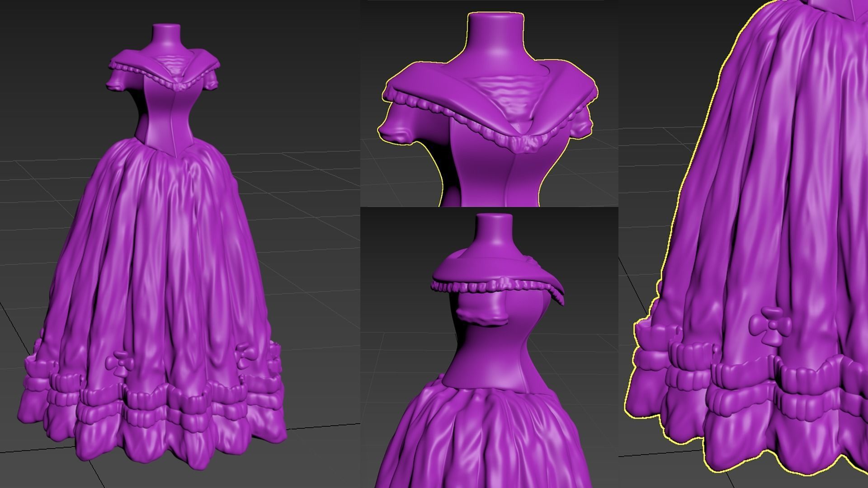Viewport: 868px width, 488px height.
Task: Select the side-view bodice render panel
Action: pos(489,347)
